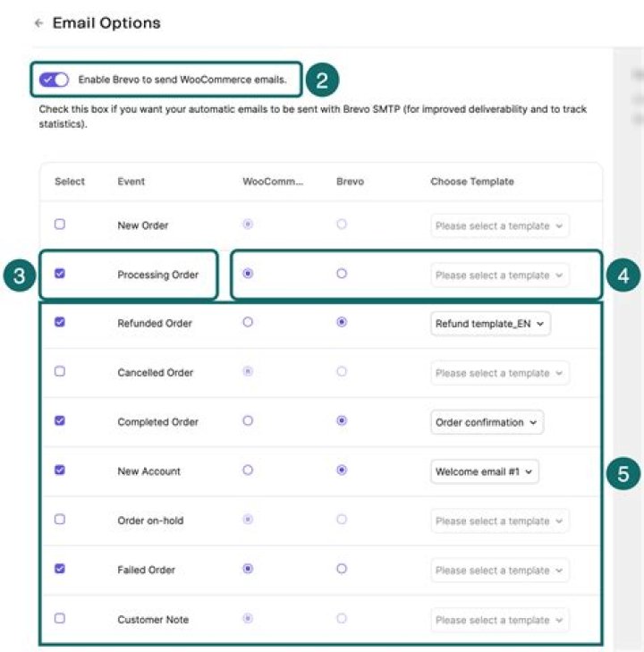This screenshot has height=652, width=644.
Task: Select Brevo radio for Processing Order
Action: [342, 274]
